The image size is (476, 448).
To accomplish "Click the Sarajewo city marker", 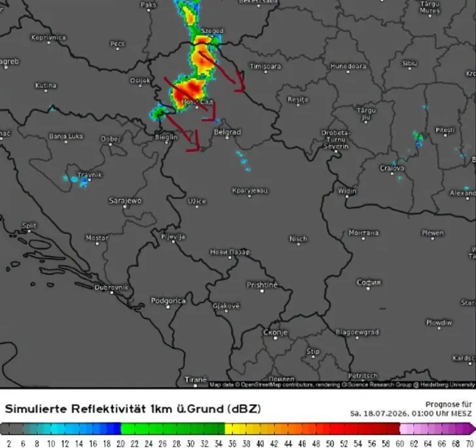I will [x=124, y=206].
